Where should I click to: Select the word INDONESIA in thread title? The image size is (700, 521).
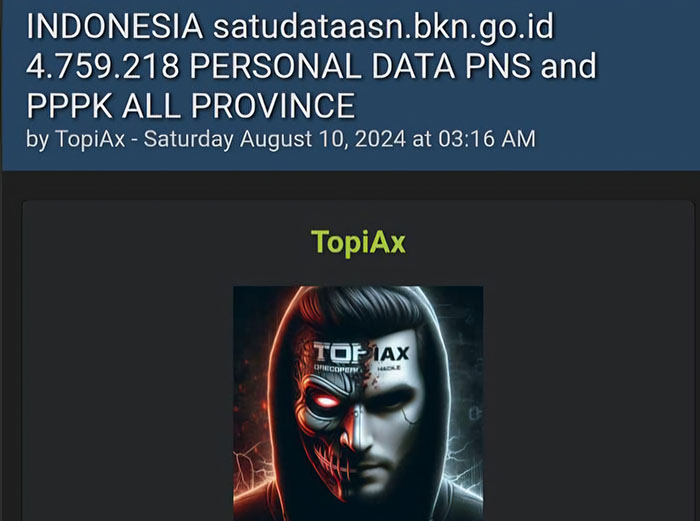tap(115, 26)
